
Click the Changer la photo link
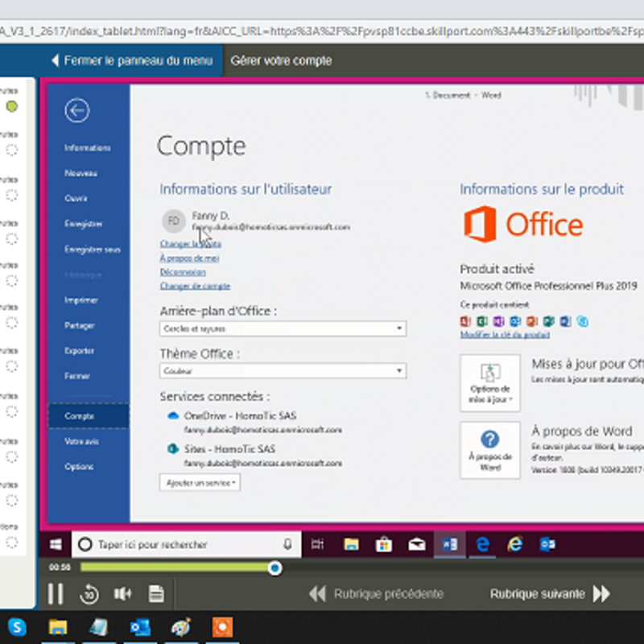190,244
